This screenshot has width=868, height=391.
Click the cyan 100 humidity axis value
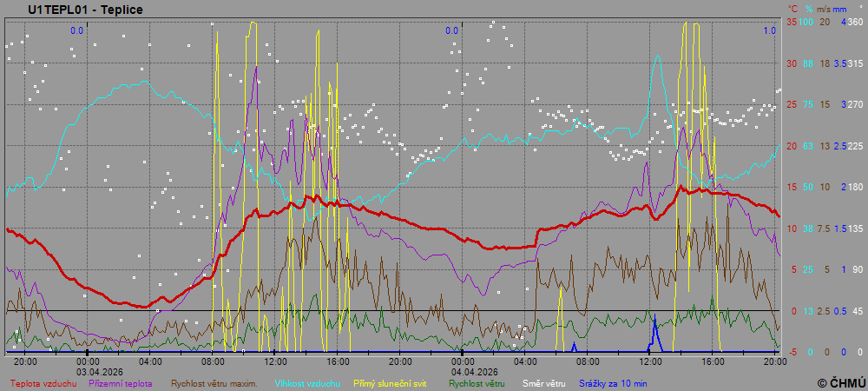806,22
